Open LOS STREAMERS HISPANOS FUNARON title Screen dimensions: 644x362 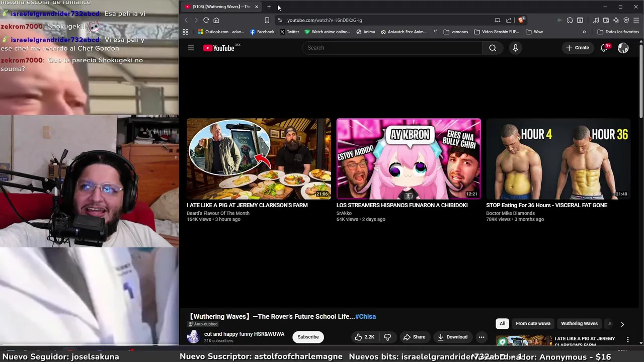[402, 205]
